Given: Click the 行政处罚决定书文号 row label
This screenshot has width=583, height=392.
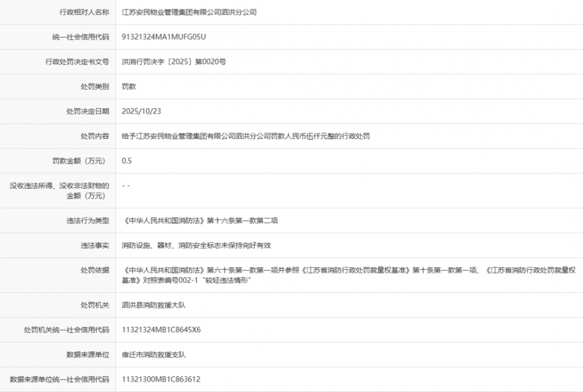Looking at the screenshot, I should coord(77,62).
